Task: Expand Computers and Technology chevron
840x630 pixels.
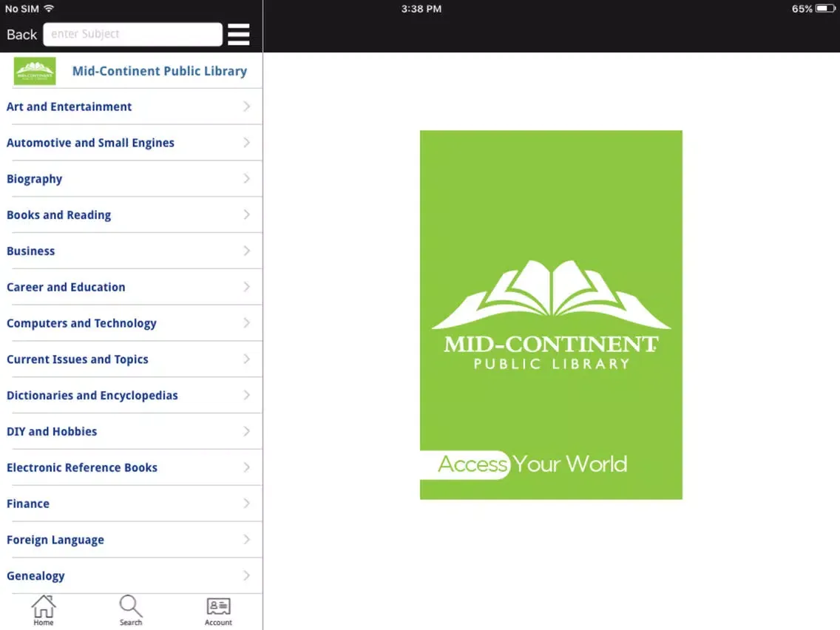Action: click(x=246, y=323)
